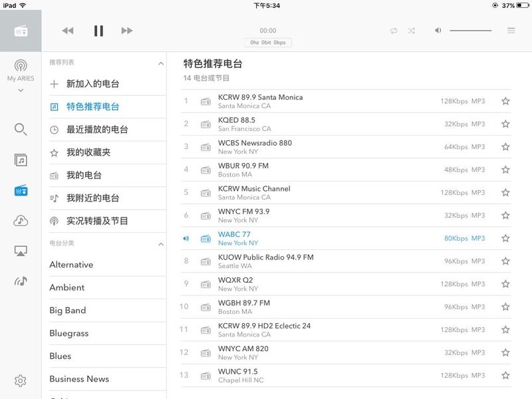Open settings gear icon
The width and height of the screenshot is (532, 399).
[x=21, y=380]
